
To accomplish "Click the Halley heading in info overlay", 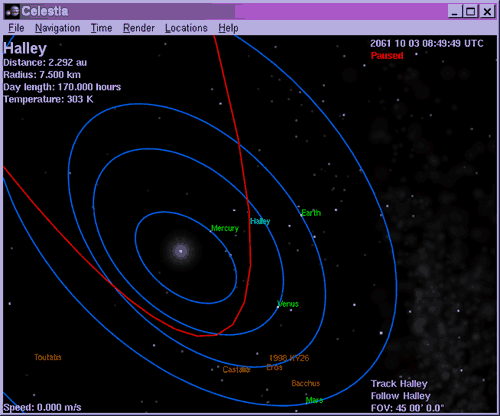I will (25, 49).
